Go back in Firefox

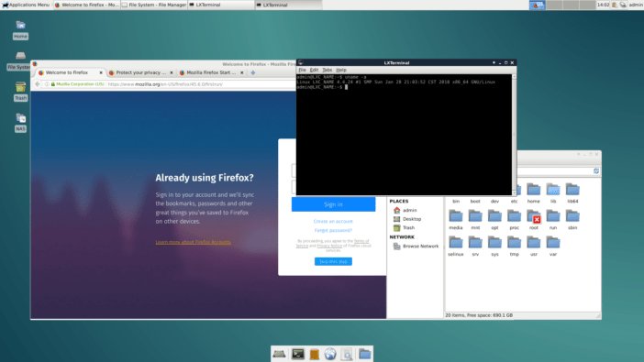pos(38,84)
